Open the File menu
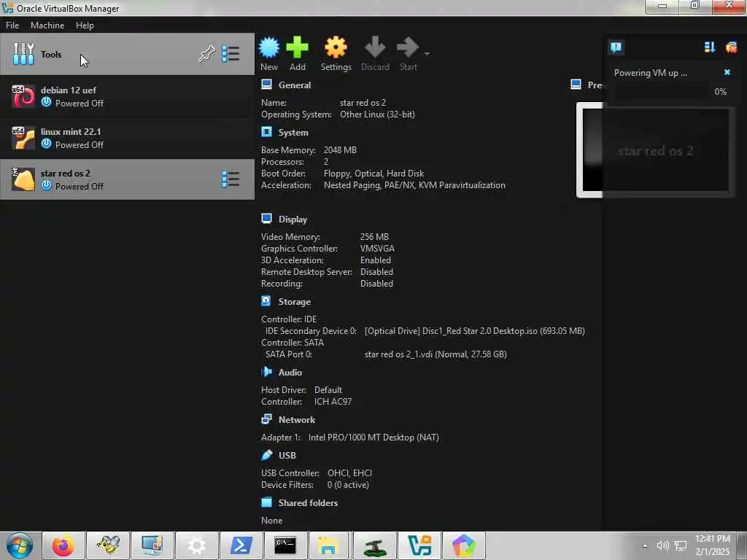This screenshot has width=747, height=560. pyautogui.click(x=12, y=26)
